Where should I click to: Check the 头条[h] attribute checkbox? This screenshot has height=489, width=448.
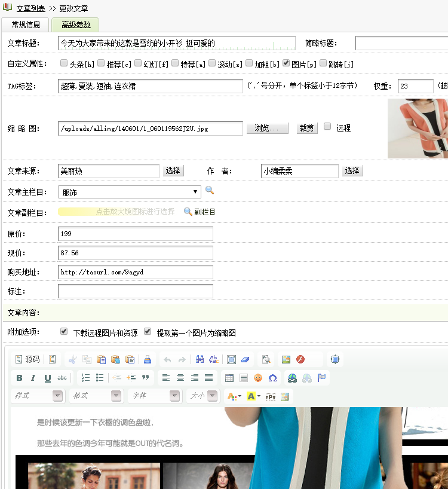coord(64,63)
